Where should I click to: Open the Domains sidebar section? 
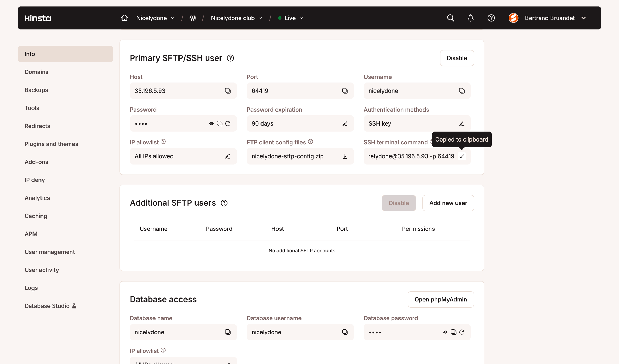(65, 72)
